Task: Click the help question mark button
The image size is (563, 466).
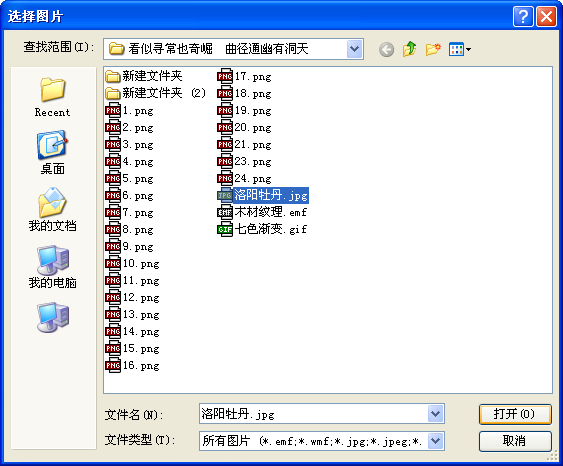Action: (x=523, y=17)
